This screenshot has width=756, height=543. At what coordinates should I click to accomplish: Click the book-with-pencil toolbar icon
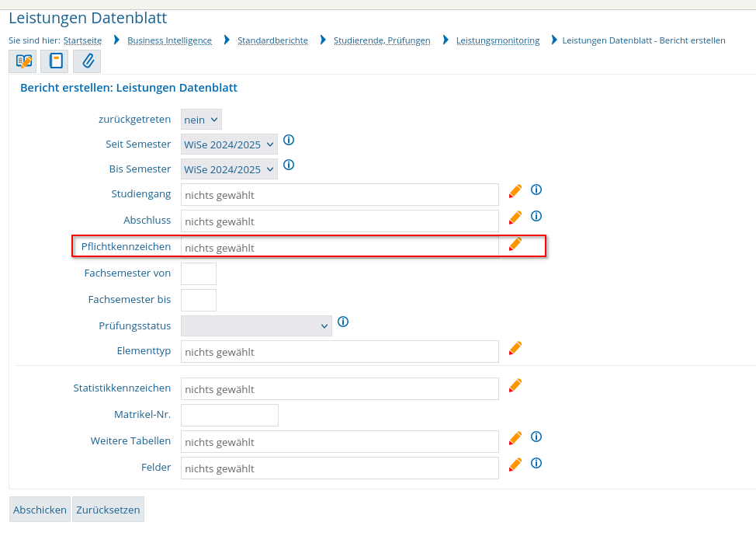click(23, 61)
